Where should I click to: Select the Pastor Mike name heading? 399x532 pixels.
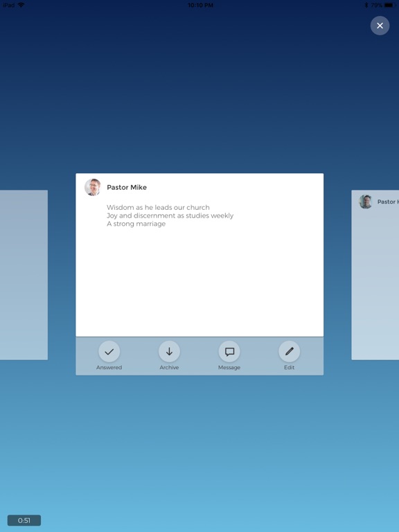click(127, 187)
